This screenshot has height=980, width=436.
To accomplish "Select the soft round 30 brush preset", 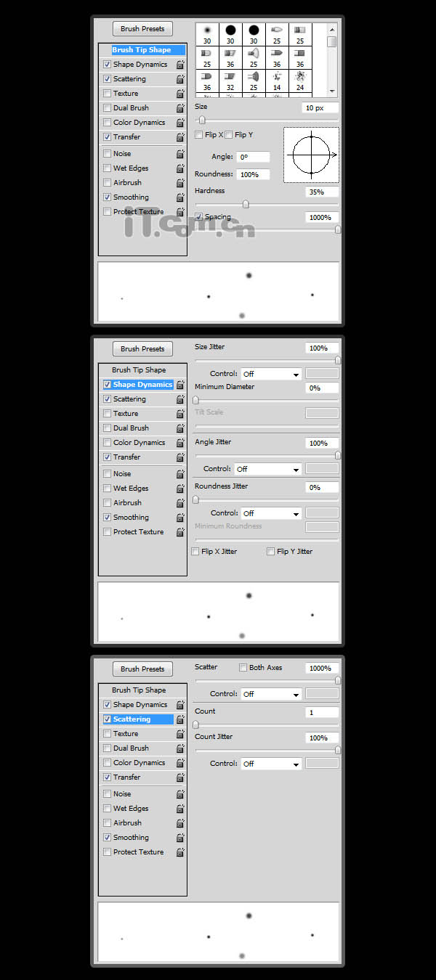I will [x=207, y=34].
